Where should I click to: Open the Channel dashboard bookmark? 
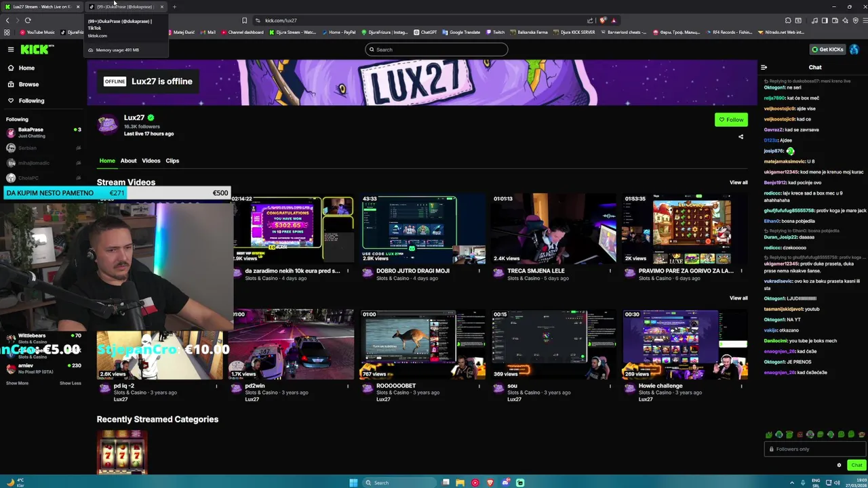click(243, 32)
